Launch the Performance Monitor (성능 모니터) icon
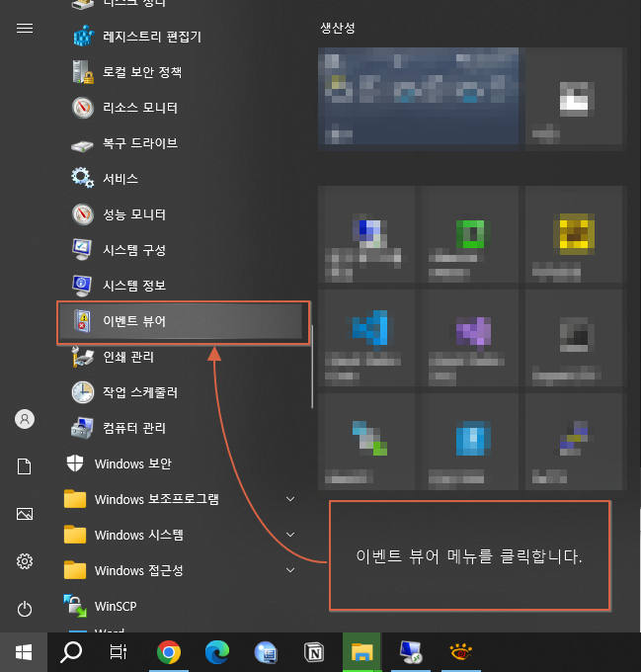Screen dimensions: 641x672 pyautogui.click(x=83, y=214)
